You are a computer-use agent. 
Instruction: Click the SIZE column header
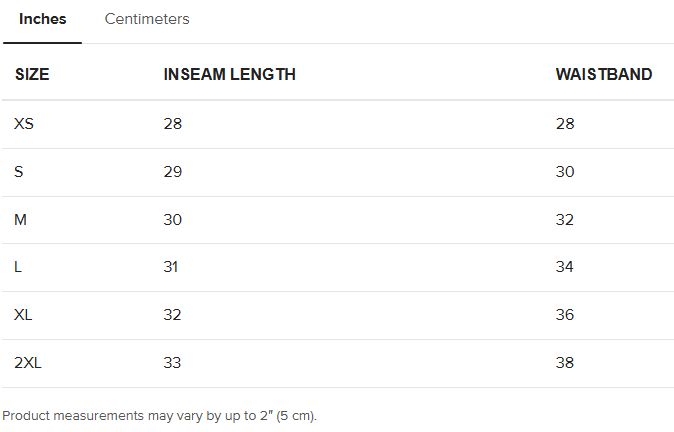32,74
